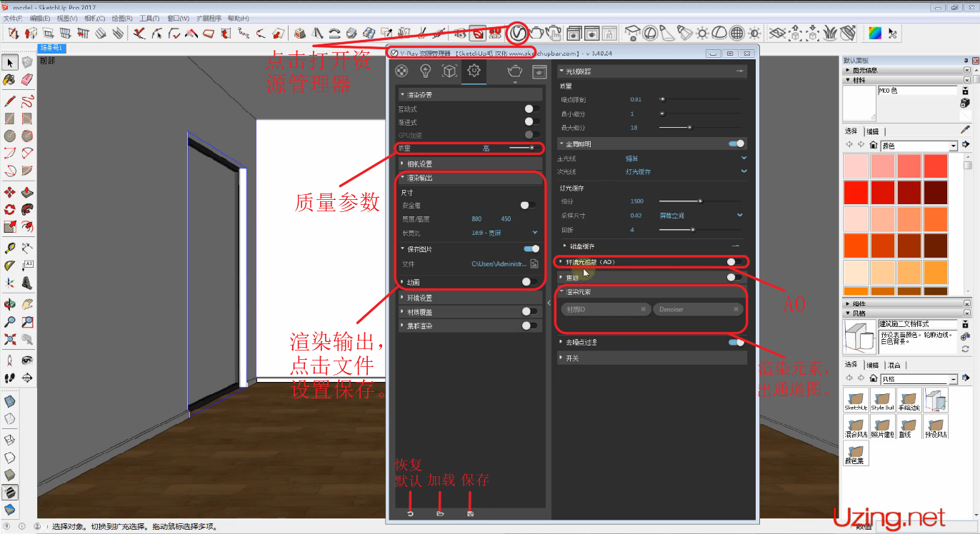Click the eyedropper sample paint icon

[x=965, y=129]
